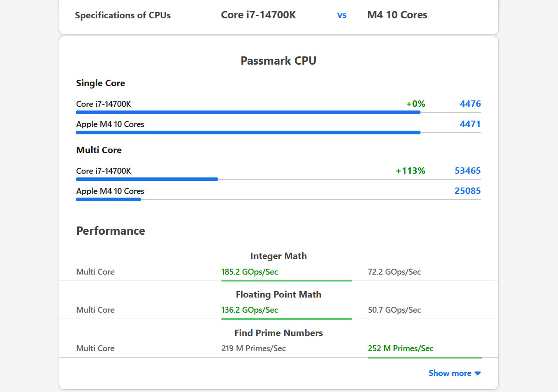Click the Performance section heading
This screenshot has width=558, height=392.
coord(110,231)
